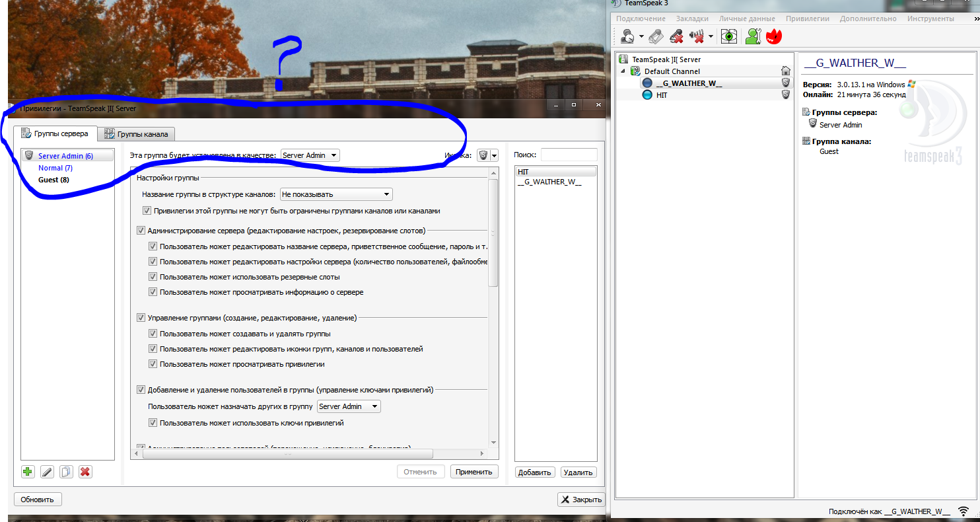Click the blue status circle of __G_WALTHER_W__
The width and height of the screenshot is (980, 522).
click(x=647, y=83)
